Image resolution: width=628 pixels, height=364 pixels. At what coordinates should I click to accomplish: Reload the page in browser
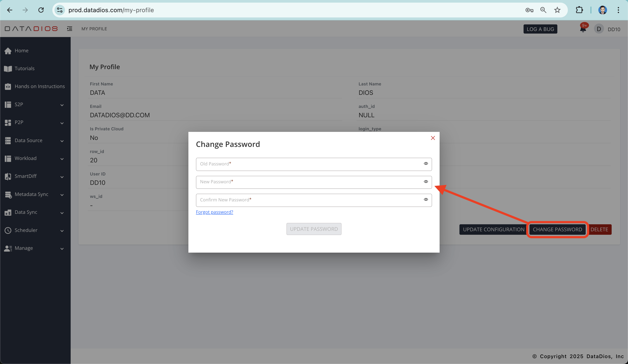(x=41, y=10)
